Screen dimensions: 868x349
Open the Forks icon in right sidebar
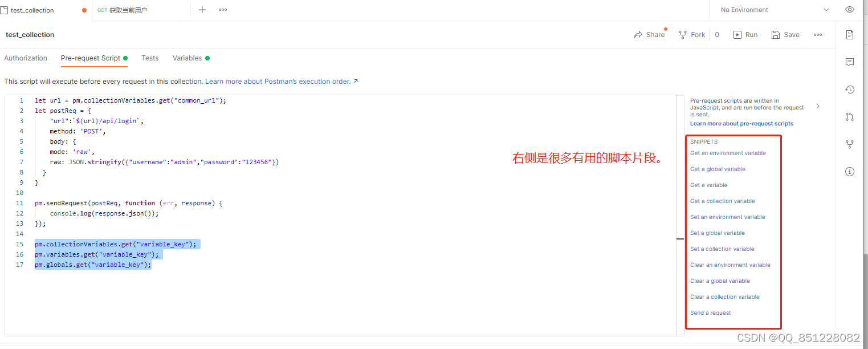click(x=850, y=144)
